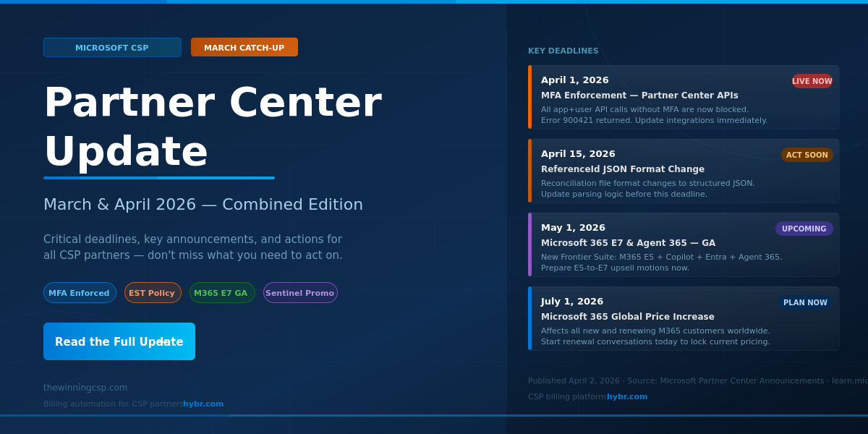This screenshot has height=434, width=868.
Task: Select the MARCH CATCH-UP tab
Action: pyautogui.click(x=244, y=46)
